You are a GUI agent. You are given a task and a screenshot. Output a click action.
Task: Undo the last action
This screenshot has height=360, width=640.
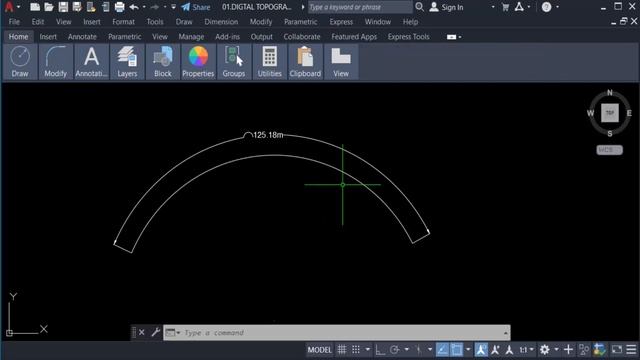tap(134, 7)
